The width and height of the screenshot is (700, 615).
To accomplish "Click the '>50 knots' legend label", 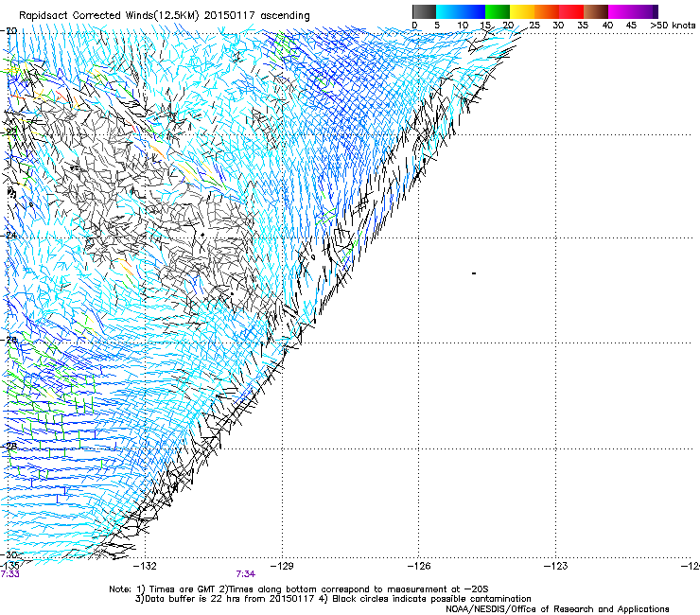I will [x=673, y=26].
